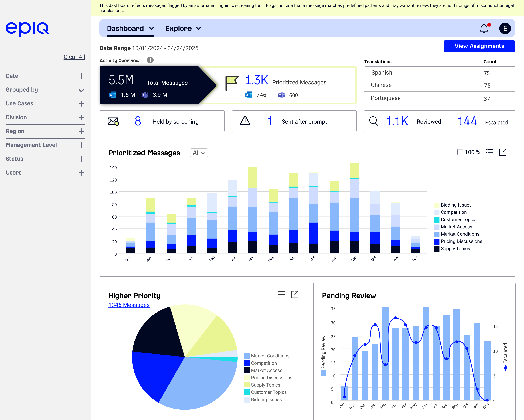
Task: Click the Clear All link
Action: click(x=74, y=57)
